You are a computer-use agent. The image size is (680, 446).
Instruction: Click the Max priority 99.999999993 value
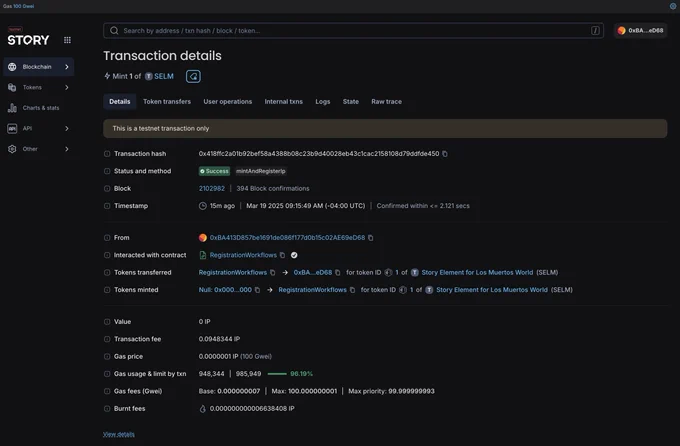(391, 391)
